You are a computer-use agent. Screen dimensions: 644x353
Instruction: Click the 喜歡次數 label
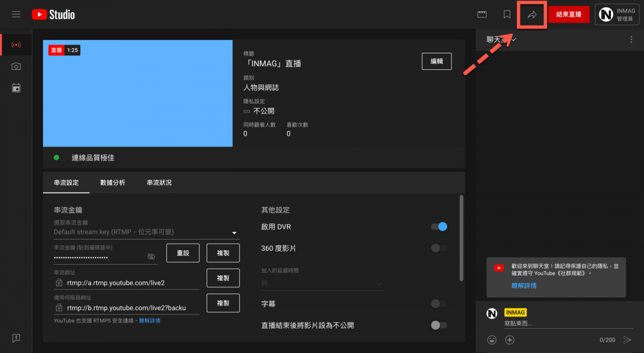click(x=297, y=124)
